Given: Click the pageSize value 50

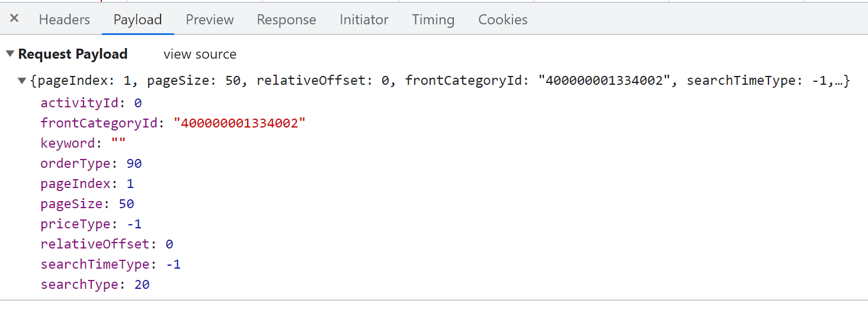Looking at the screenshot, I should coord(126,204).
